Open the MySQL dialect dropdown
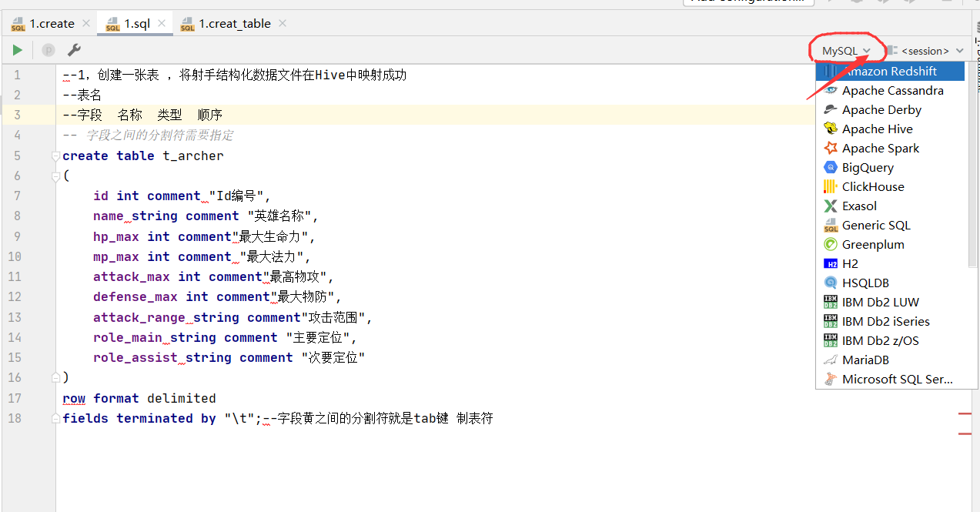Image resolution: width=980 pixels, height=512 pixels. tap(846, 51)
